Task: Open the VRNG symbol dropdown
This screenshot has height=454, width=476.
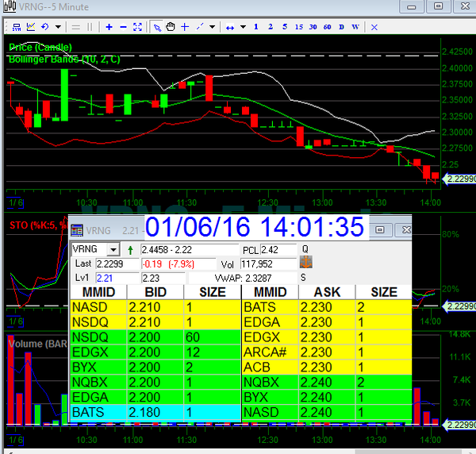Action: pyautogui.click(x=112, y=249)
